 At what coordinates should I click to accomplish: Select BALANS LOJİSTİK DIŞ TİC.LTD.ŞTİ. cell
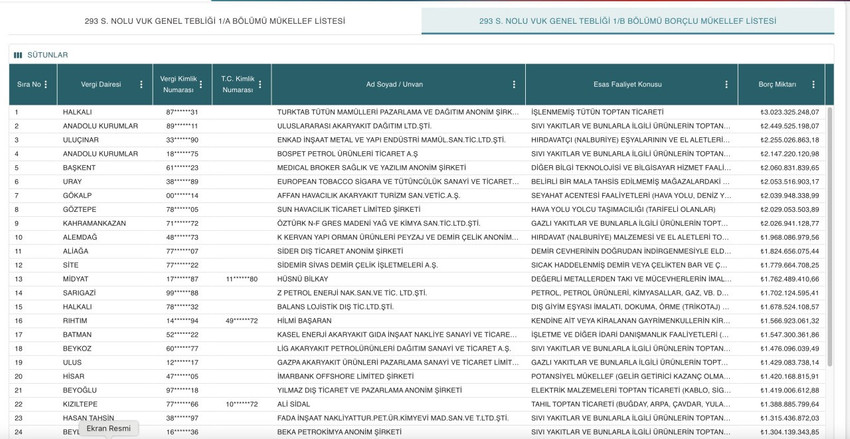pos(335,307)
